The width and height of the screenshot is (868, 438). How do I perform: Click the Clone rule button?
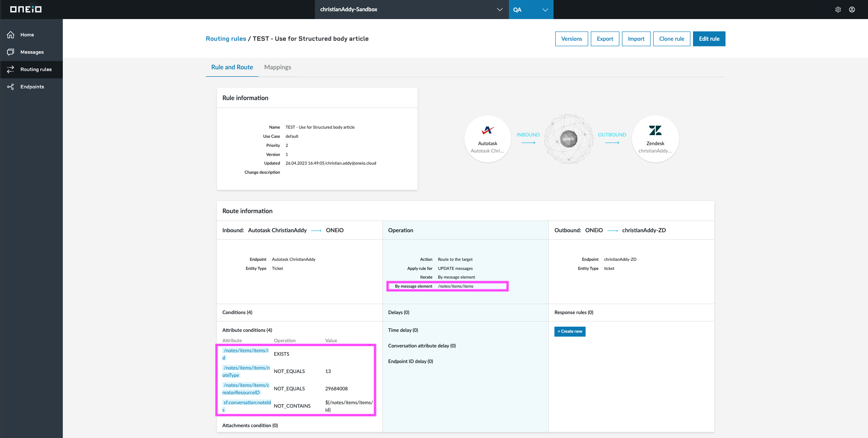(x=672, y=39)
